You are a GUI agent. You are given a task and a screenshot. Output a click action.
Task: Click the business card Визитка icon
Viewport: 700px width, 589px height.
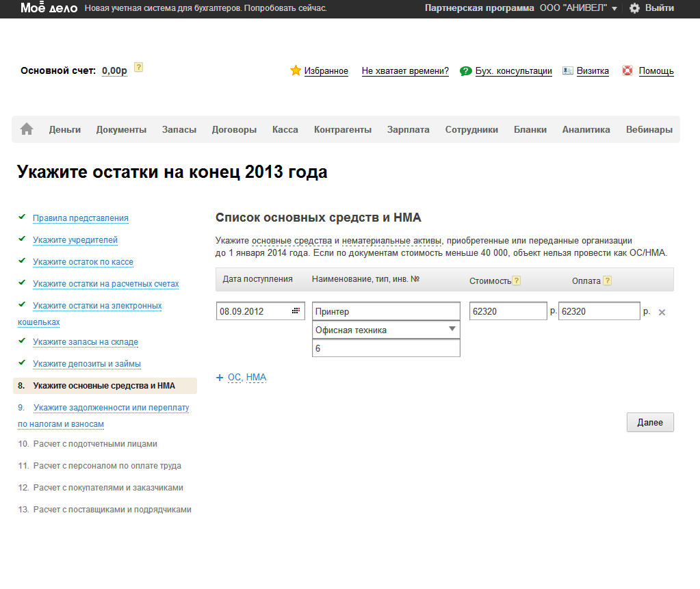pyautogui.click(x=567, y=70)
